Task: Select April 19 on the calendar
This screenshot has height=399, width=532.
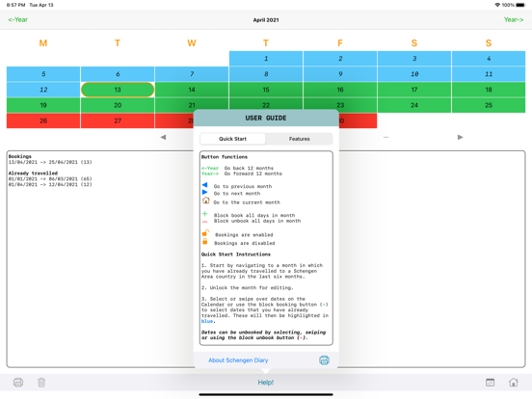Action: 43,105
